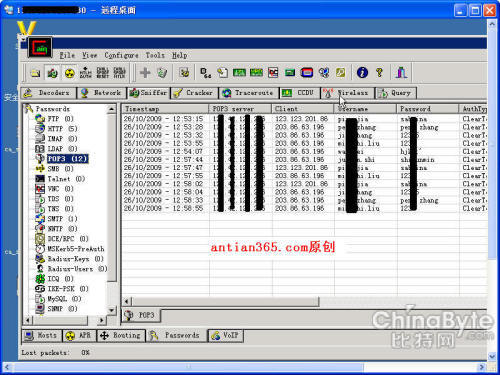The image size is (500, 375).
Task: Switch to the Wireless tab
Action: click(347, 93)
